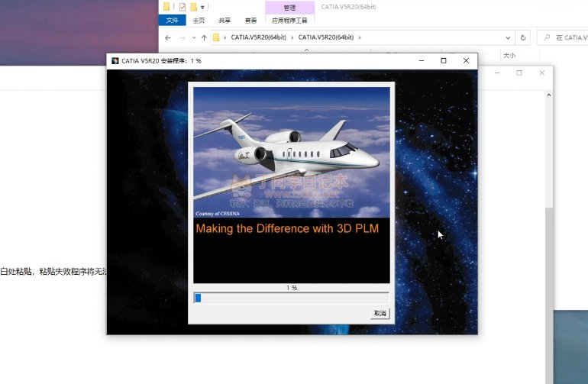Viewport: 588px width, 384px height.
Task: Collapse ribbon chevron under the address bar
Action: click(x=307, y=50)
